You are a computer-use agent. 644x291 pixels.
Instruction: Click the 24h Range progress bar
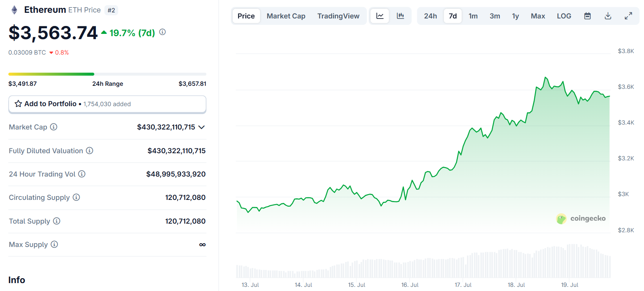point(107,74)
